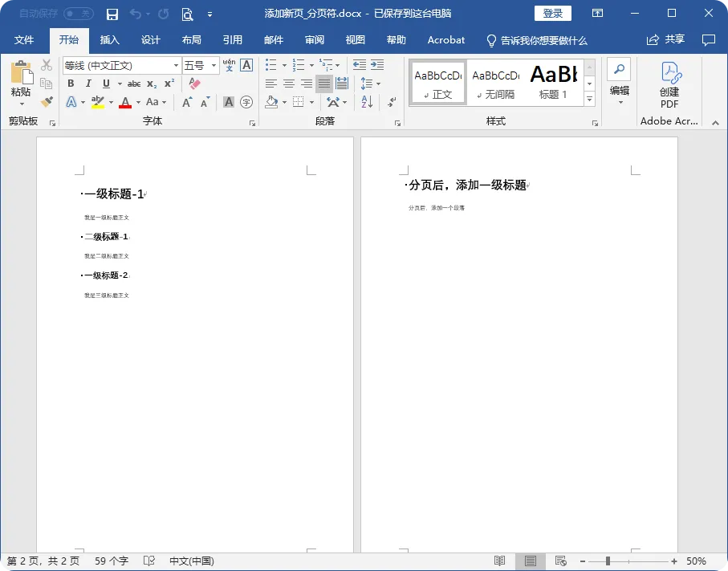Click the Character Shading A icon
The image size is (728, 571).
click(x=229, y=102)
